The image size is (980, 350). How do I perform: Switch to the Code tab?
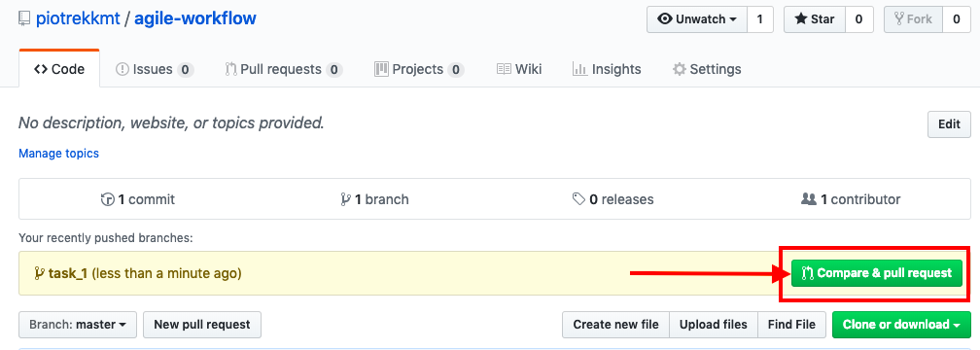pyautogui.click(x=59, y=69)
